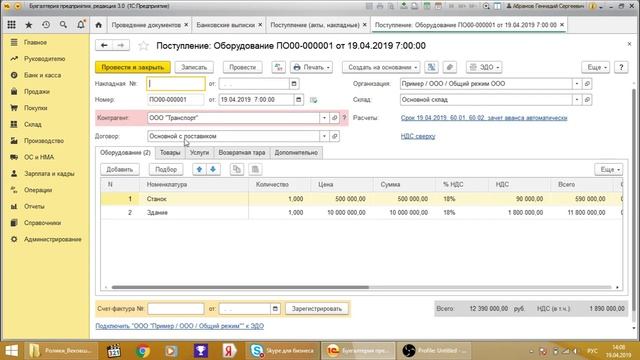Open calendar for Накладная date
The width and height of the screenshot is (640, 360).
[294, 84]
